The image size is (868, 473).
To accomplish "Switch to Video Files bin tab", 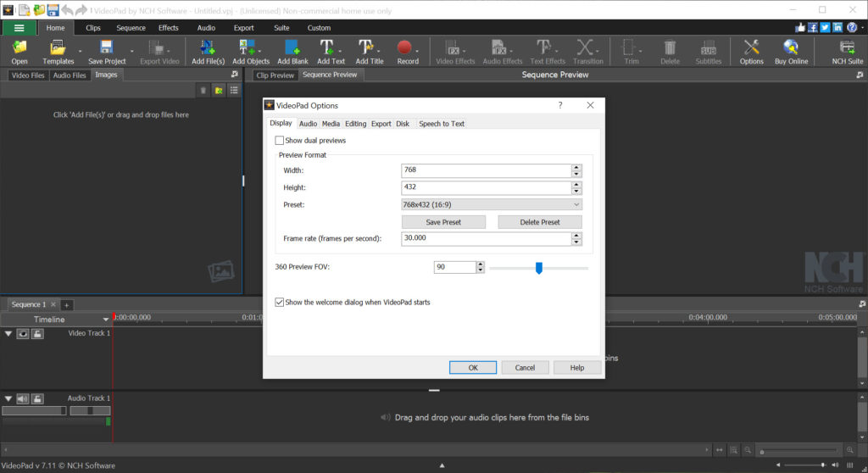I will (28, 75).
